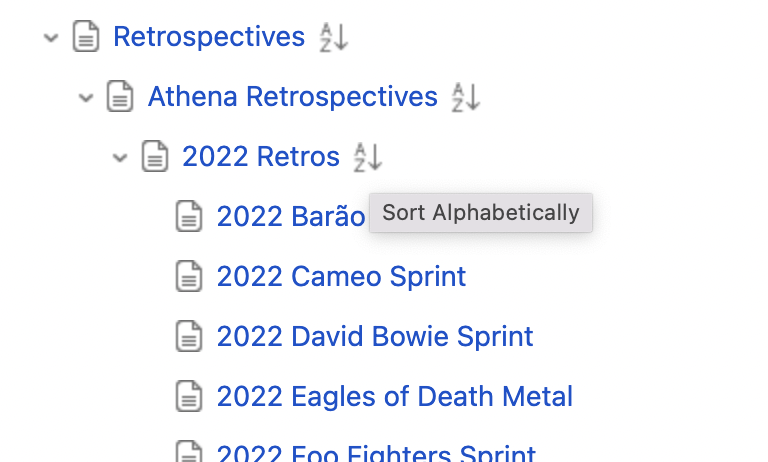Open the Athena Retrospectives page
This screenshot has height=462, width=768.
tap(293, 97)
